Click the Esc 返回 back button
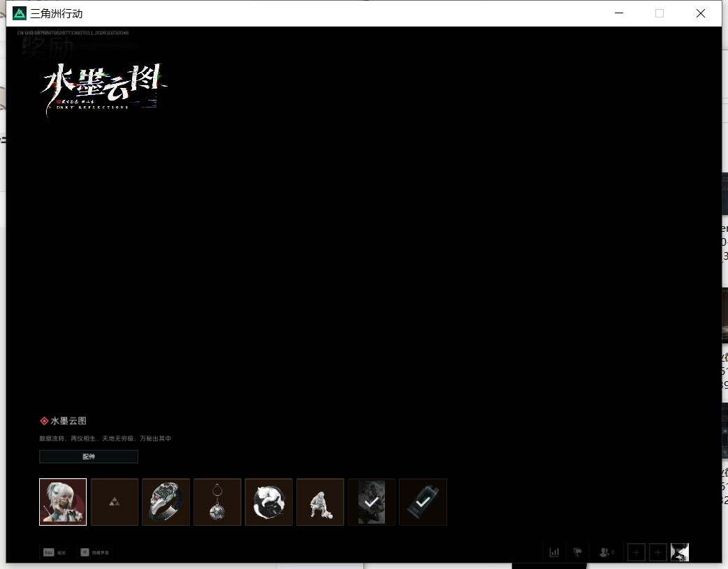 (x=54, y=552)
